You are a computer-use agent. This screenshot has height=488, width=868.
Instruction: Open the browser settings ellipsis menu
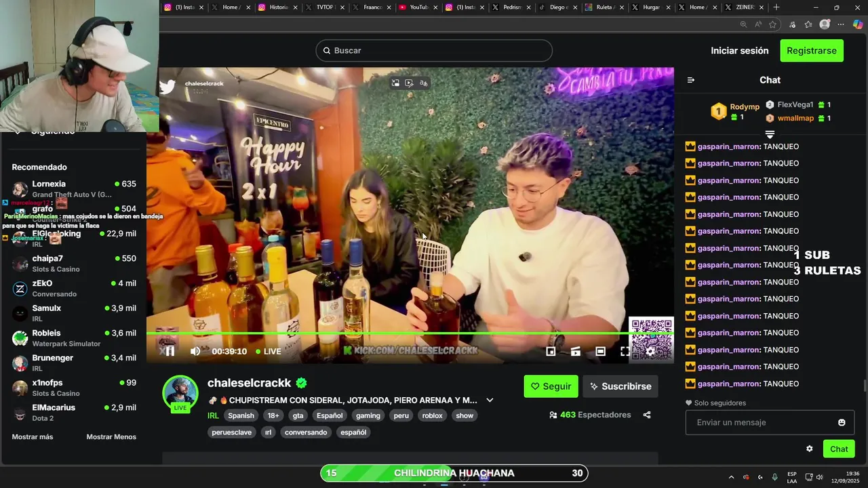click(841, 24)
